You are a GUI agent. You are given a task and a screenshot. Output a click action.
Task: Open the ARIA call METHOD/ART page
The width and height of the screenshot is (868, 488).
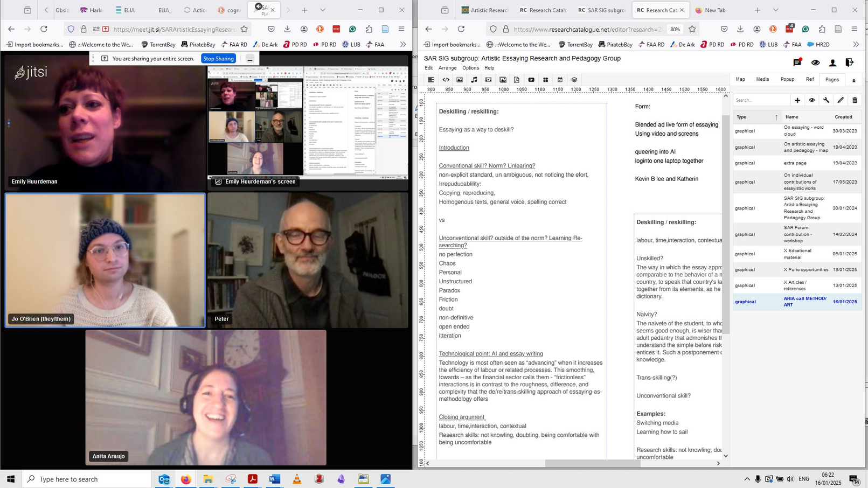804,302
